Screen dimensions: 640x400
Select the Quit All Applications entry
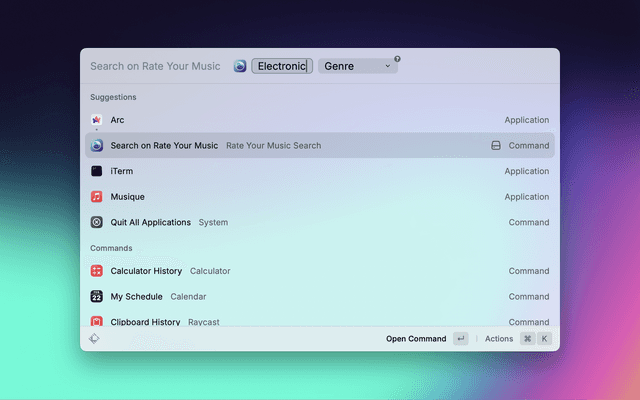click(x=300, y=222)
